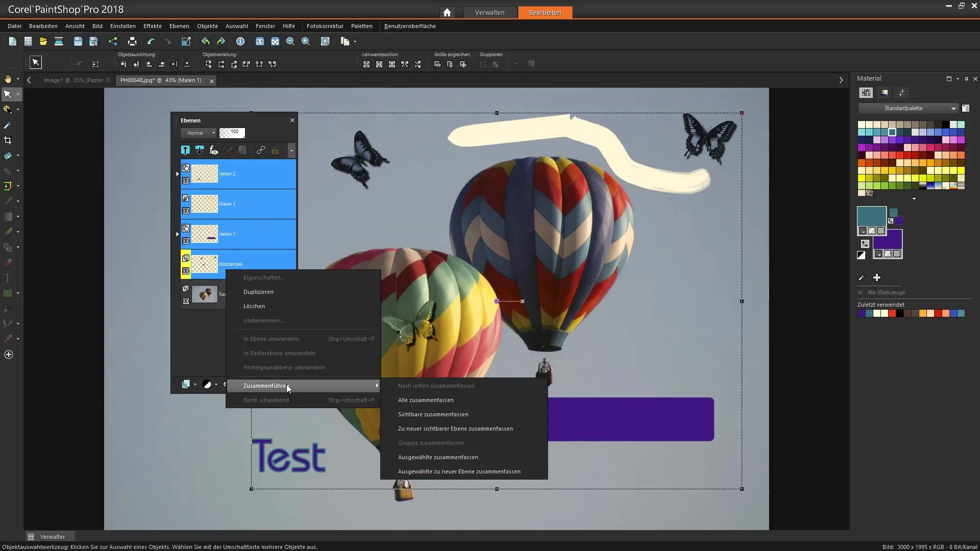Click the Image information icon
The height and width of the screenshot is (551, 980).
[x=240, y=41]
